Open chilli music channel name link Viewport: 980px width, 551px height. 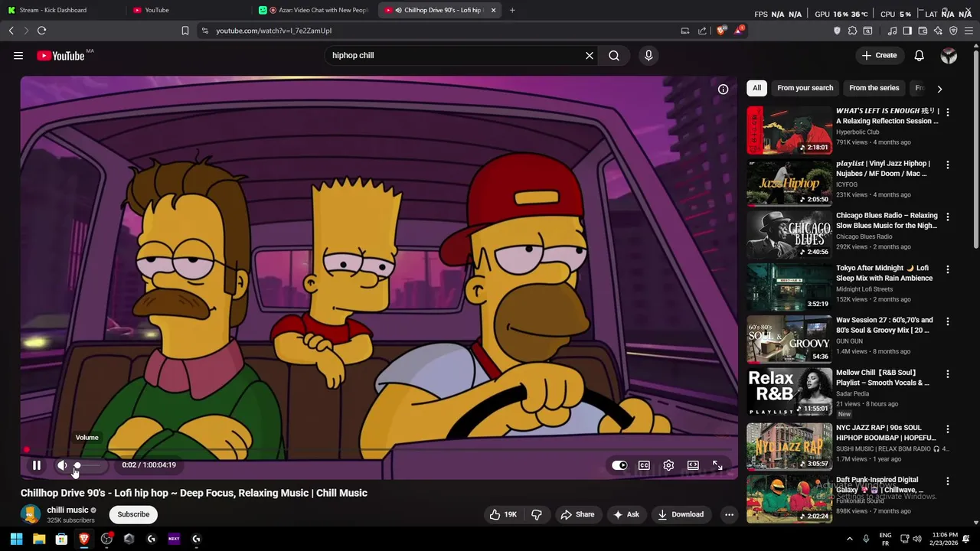67,510
